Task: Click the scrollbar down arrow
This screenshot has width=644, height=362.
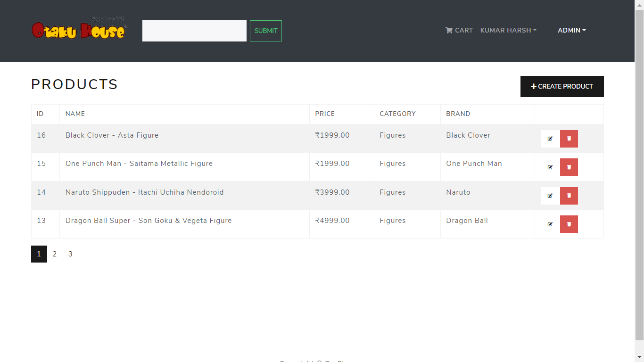Action: coord(639,357)
